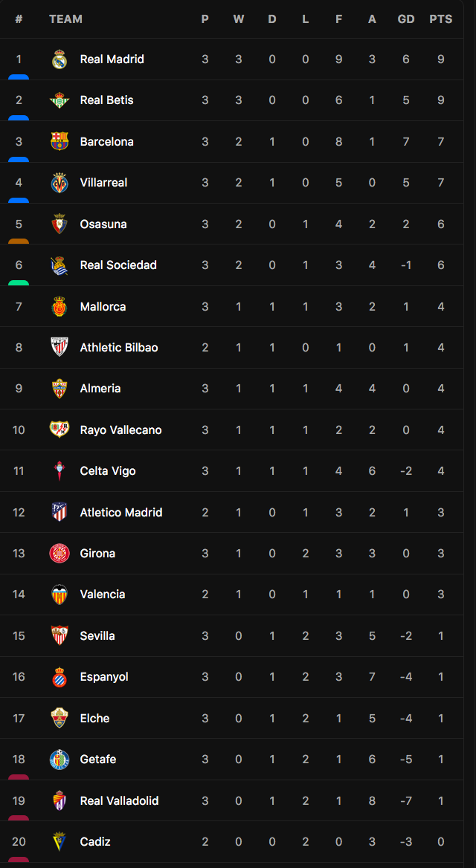Select the Celta Vigo badge
Image resolution: width=476 pixels, height=868 pixels.
pyautogui.click(x=59, y=470)
